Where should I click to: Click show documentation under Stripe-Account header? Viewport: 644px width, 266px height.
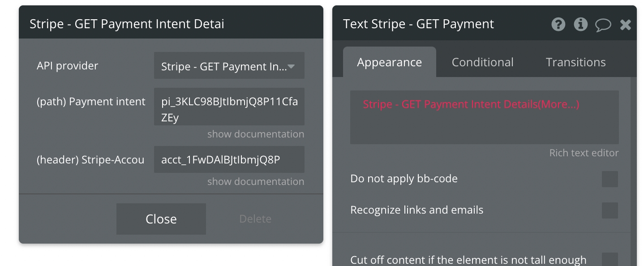pos(256,182)
